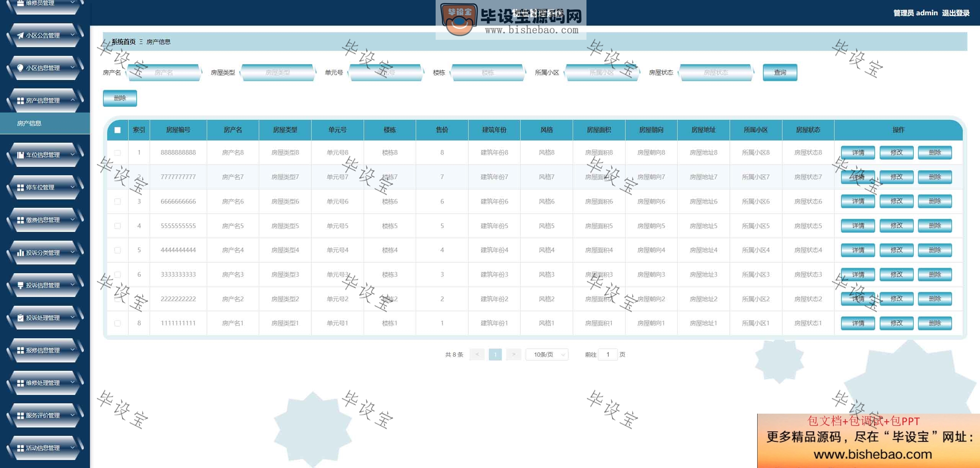
Task: Click 修改 for 房产名6 row
Action: point(897,201)
